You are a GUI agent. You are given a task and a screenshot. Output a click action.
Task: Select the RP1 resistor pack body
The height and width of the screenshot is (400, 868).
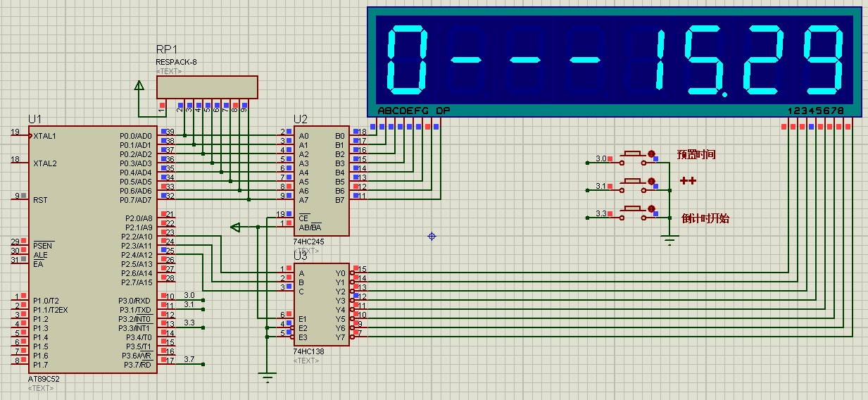pyautogui.click(x=207, y=87)
